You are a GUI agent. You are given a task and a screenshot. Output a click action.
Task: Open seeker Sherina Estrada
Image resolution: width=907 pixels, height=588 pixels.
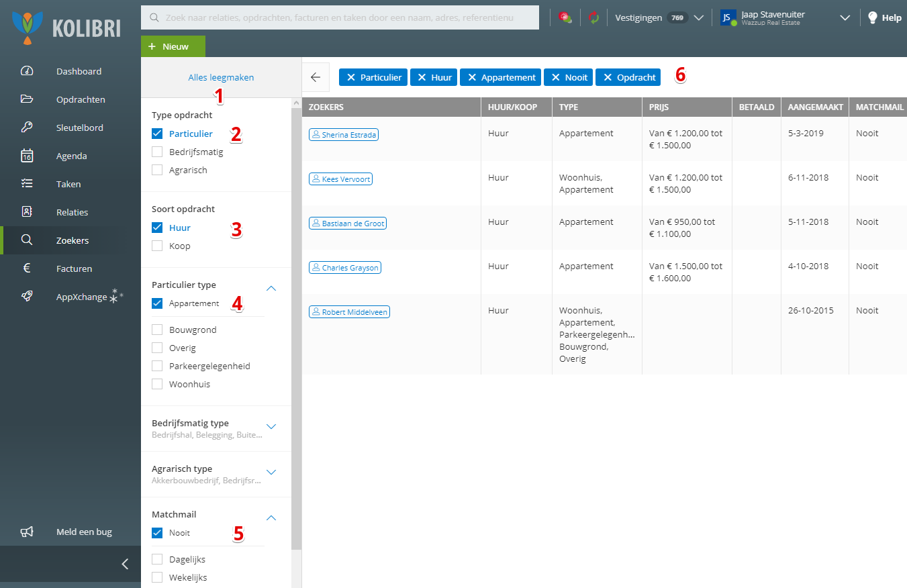click(x=344, y=135)
